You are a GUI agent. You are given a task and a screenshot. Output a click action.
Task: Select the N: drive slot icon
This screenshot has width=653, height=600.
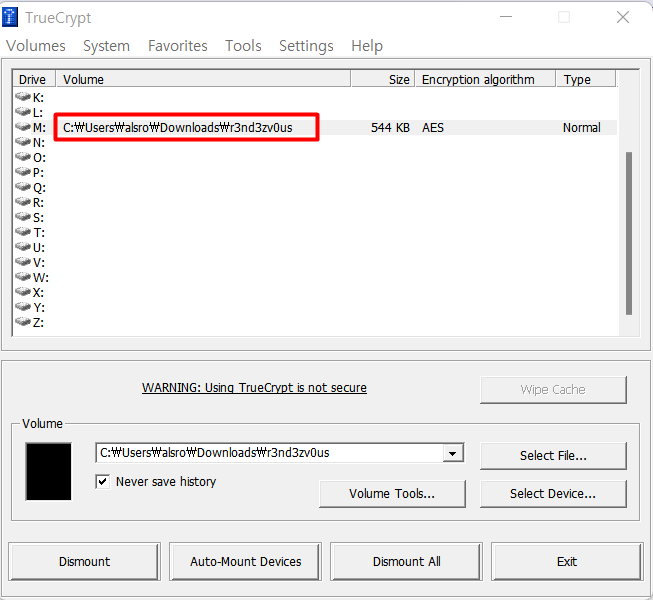[23, 142]
